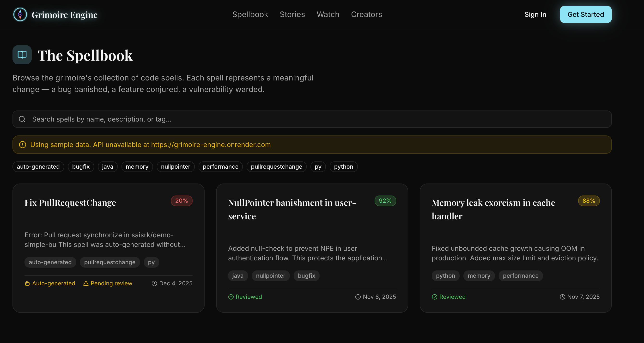Image resolution: width=644 pixels, height=343 pixels.
Task: Click the 92% confidence badge
Action: pyautogui.click(x=385, y=201)
